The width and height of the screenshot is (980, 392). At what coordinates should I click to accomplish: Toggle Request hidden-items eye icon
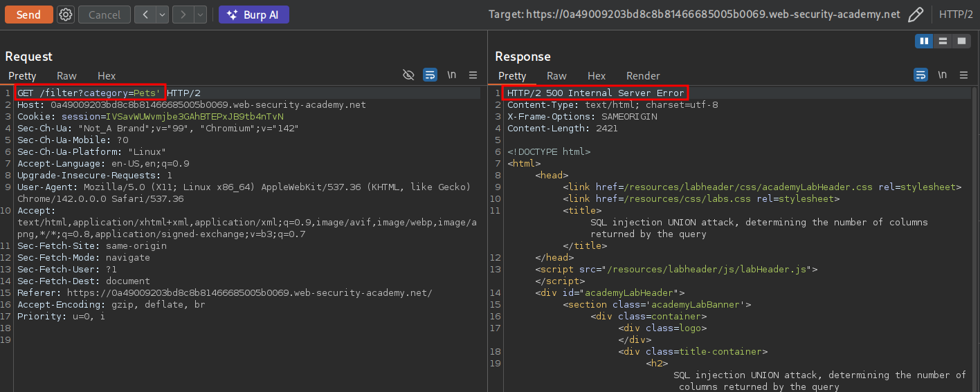[408, 75]
